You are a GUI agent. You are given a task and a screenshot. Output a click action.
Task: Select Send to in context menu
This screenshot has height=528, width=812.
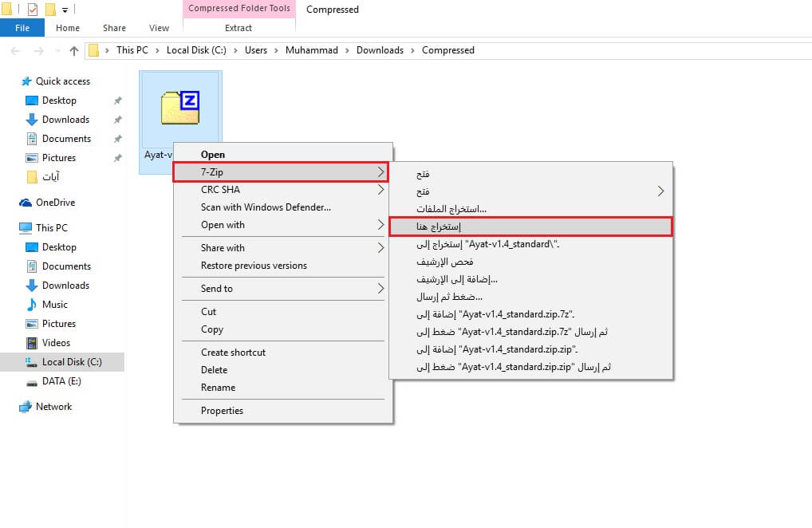pos(282,289)
